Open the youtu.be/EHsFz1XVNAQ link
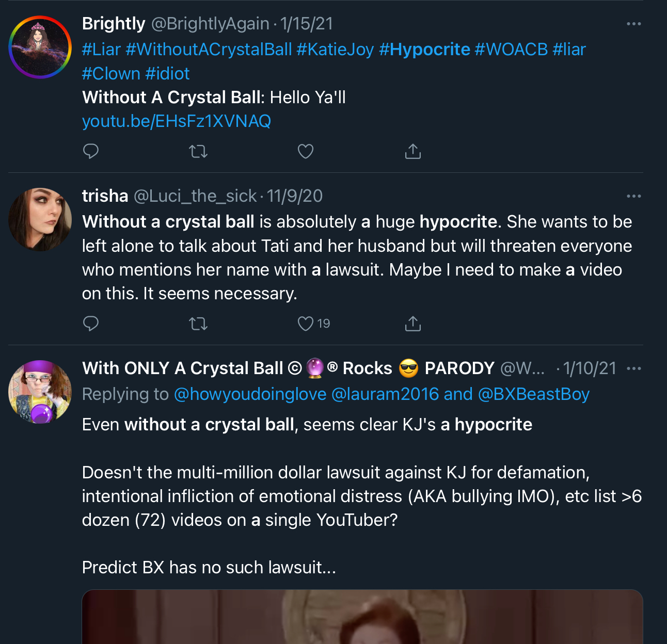Screen dimensions: 667x644 pyautogui.click(x=177, y=121)
